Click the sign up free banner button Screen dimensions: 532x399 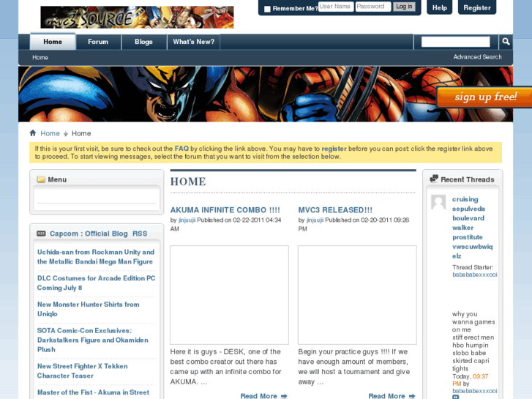[485, 97]
